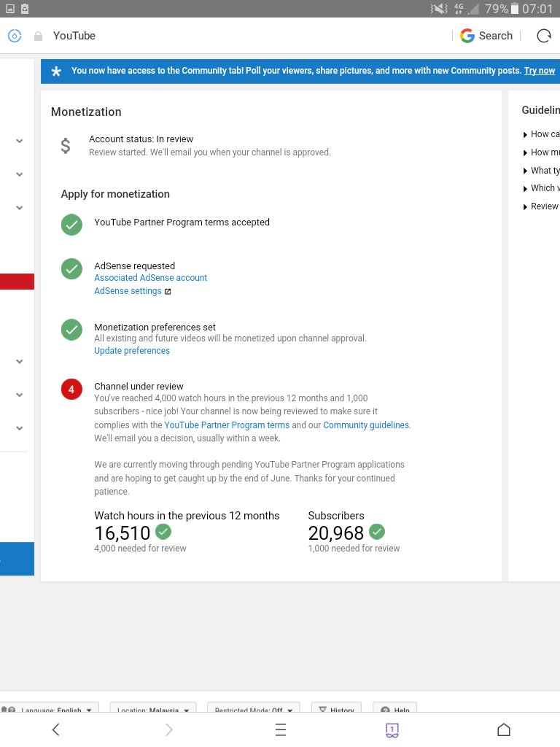Tap the picture notification icon in status bar

pyautogui.click(x=10, y=9)
